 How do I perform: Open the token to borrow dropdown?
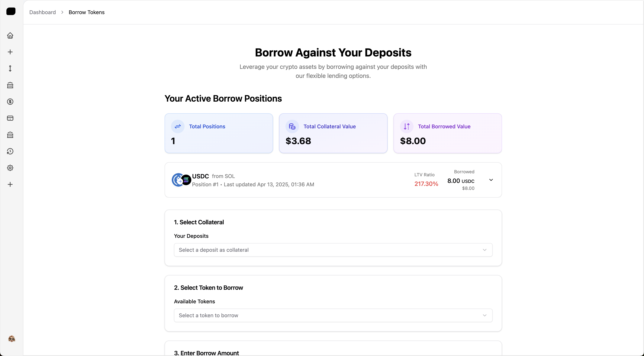click(333, 315)
